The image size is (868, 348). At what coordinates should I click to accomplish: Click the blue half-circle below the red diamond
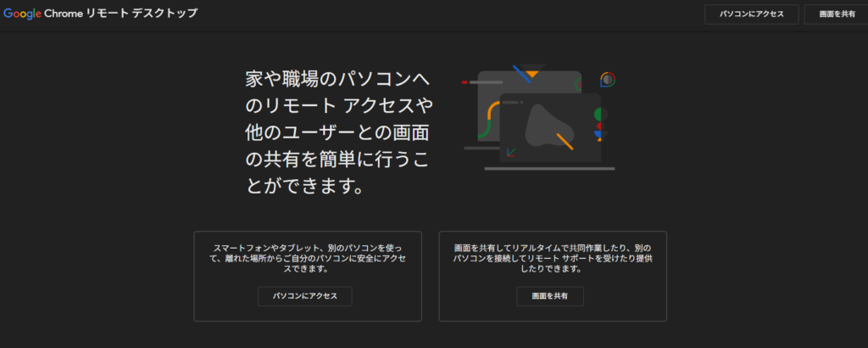pyautogui.click(x=598, y=133)
